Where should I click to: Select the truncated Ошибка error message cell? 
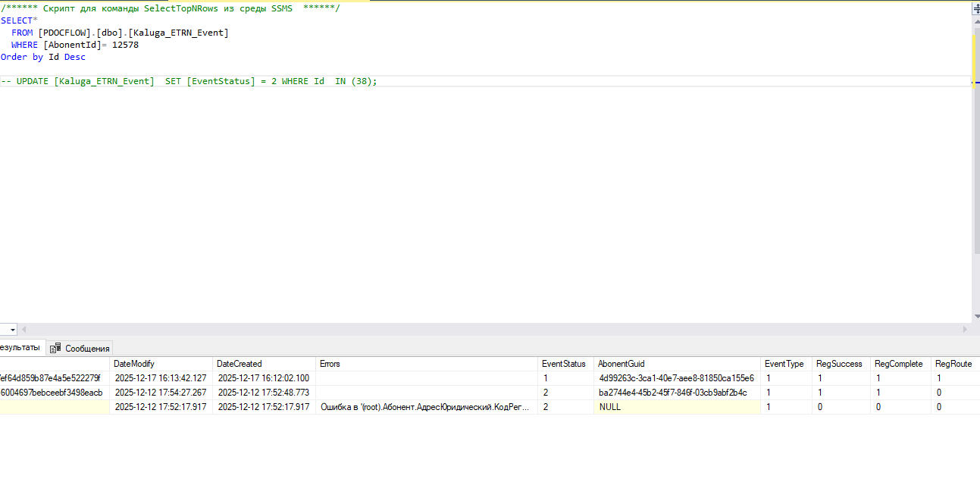point(424,407)
